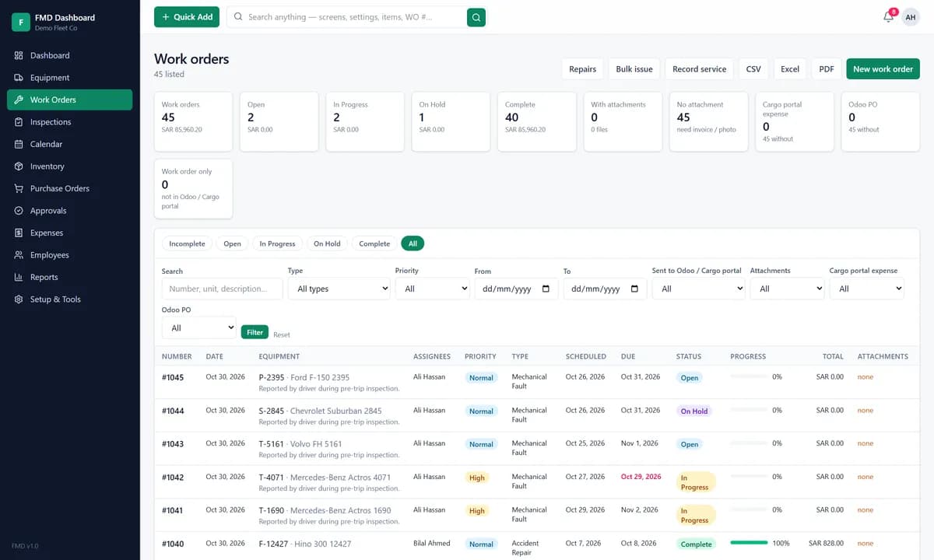Screen dimensions: 934x560
Task: Select the Complete status tab
Action: click(x=374, y=243)
